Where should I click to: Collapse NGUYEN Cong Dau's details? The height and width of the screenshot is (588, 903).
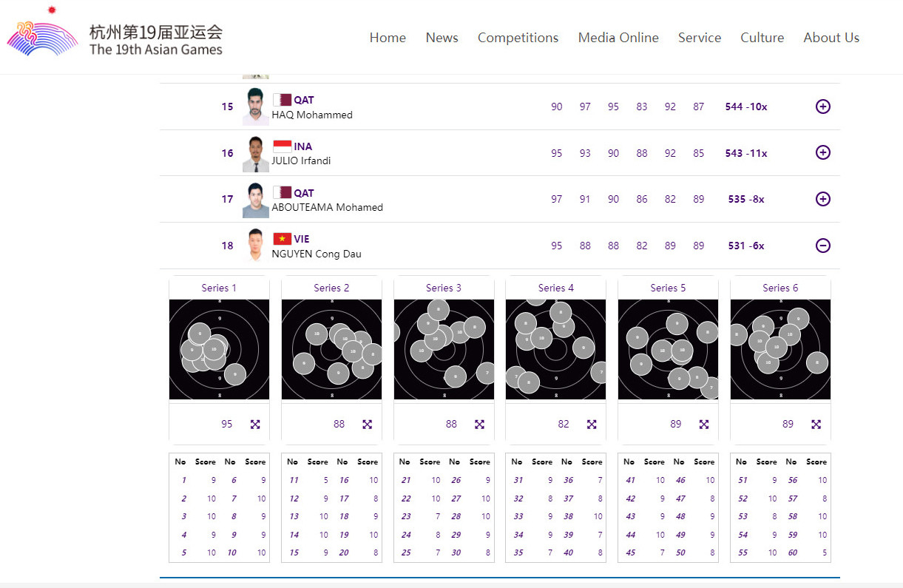[x=822, y=246]
